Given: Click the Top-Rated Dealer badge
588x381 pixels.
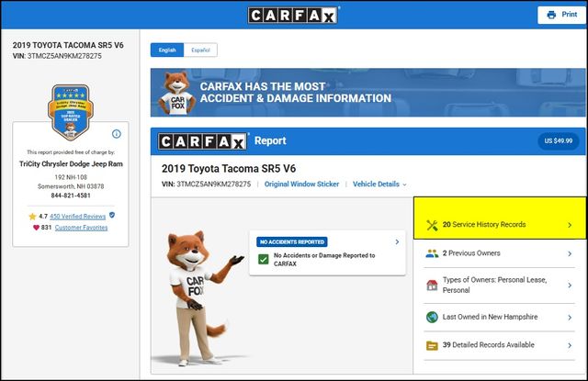Looking at the screenshot, I should (x=71, y=112).
